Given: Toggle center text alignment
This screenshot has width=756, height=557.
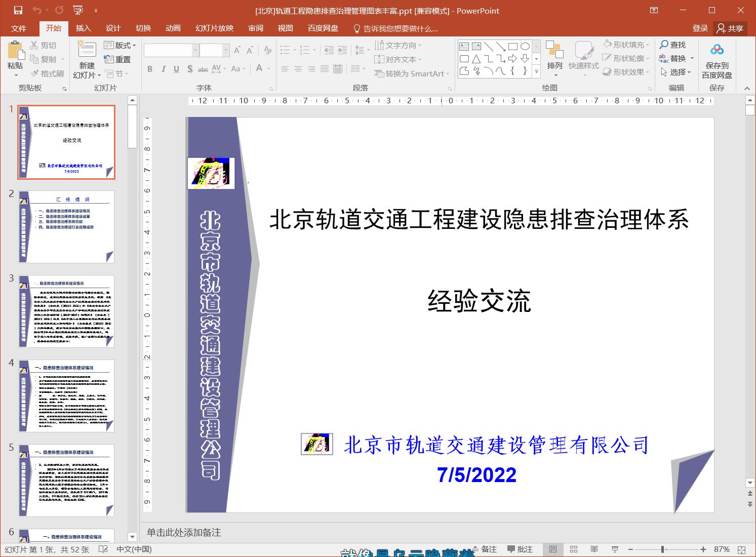Looking at the screenshot, I should 298,69.
